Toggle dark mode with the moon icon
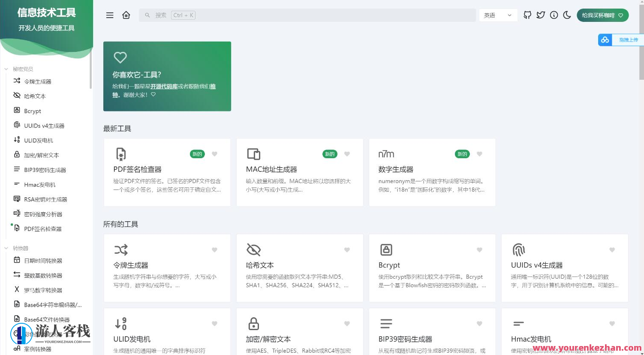This screenshot has height=355, width=644. pos(567,15)
